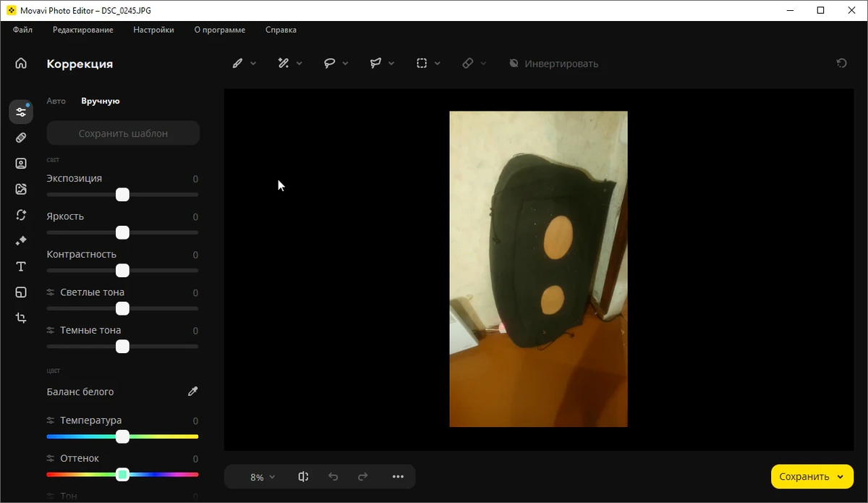
Task: Open the Portrait retouch sidebar tool
Action: (21, 164)
